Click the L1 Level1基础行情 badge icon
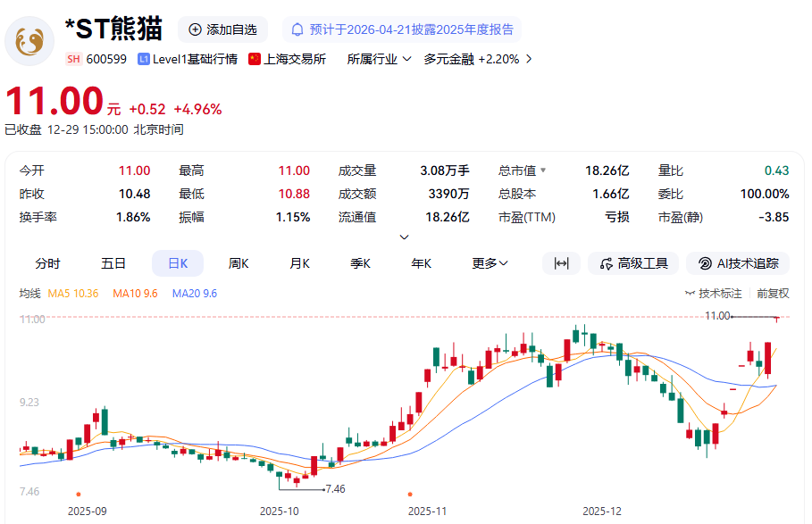812x524 pixels. (x=143, y=59)
